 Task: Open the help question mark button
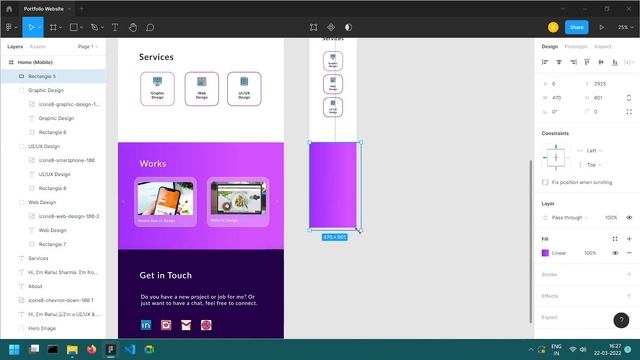point(621,320)
